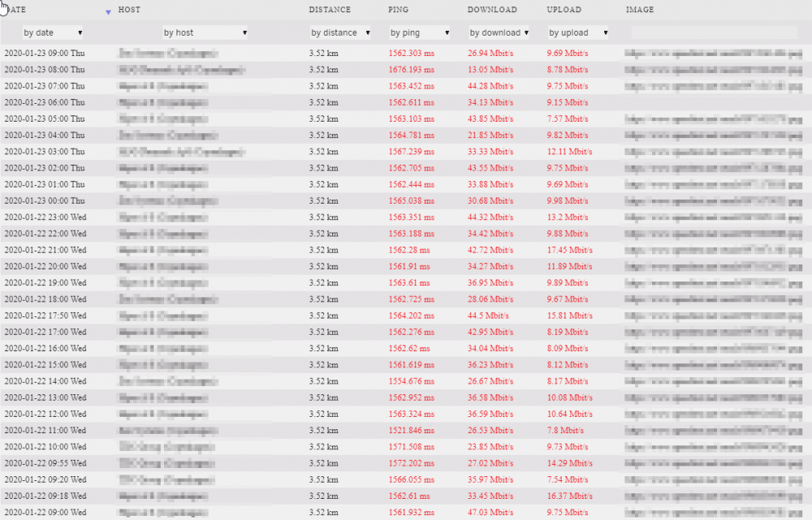This screenshot has height=520, width=812.
Task: Click download value 44.28 Mbit/s
Action: coord(490,86)
